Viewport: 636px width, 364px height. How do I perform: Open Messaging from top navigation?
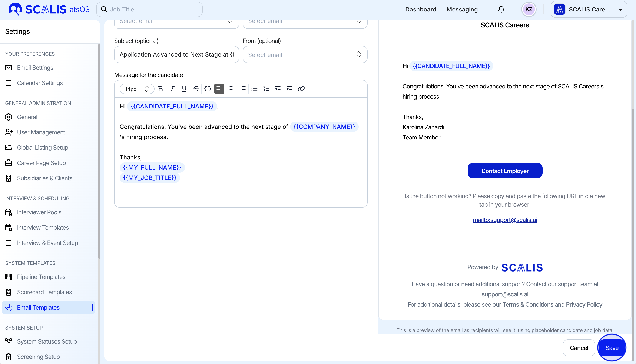[x=462, y=10]
